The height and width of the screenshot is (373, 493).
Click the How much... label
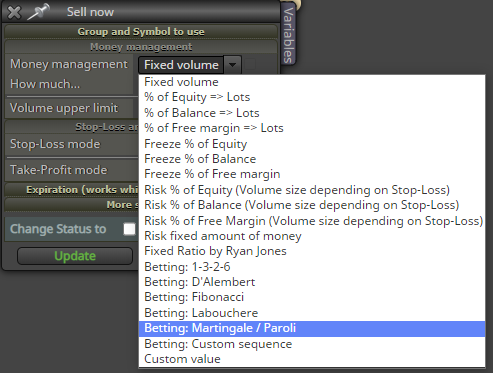coord(45,84)
